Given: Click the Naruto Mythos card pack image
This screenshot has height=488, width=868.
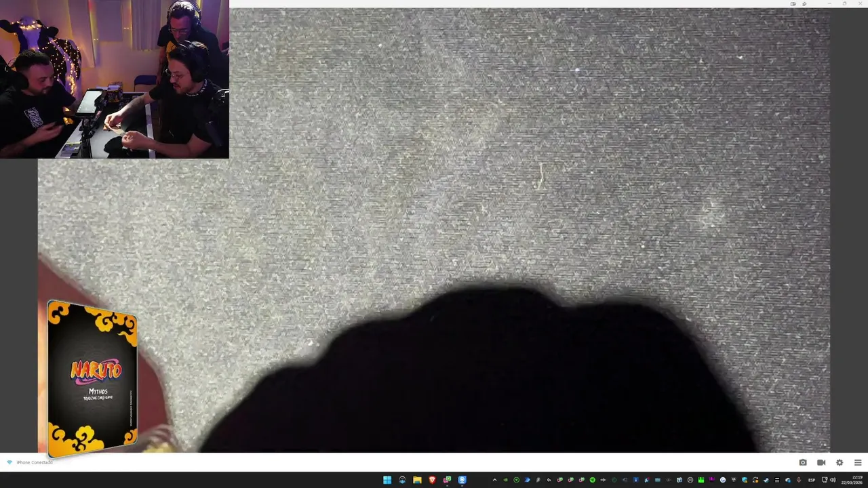Looking at the screenshot, I should [x=92, y=378].
